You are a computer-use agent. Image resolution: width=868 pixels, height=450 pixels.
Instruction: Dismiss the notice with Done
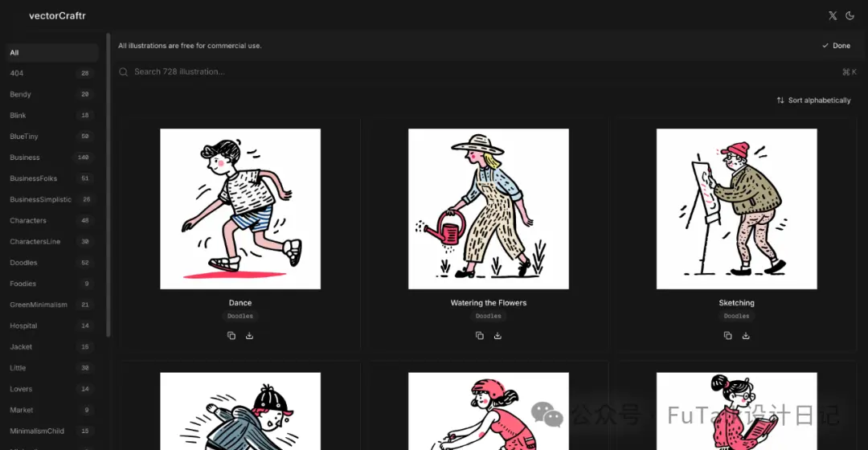pyautogui.click(x=836, y=45)
